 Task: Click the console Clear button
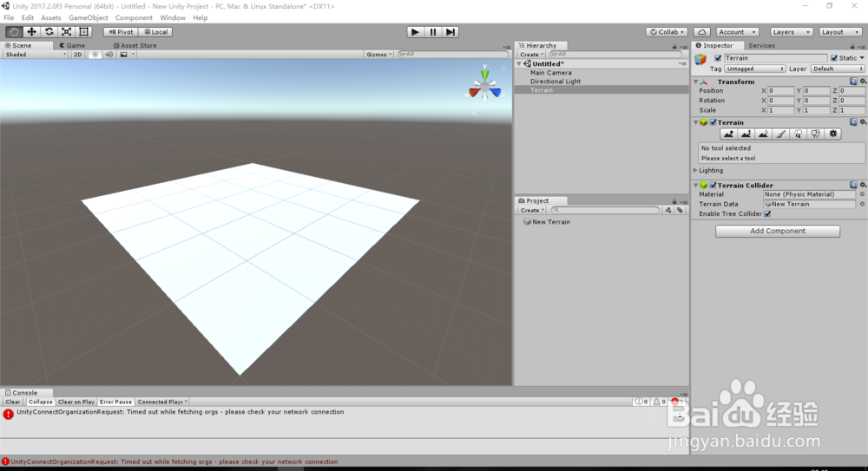(x=13, y=402)
